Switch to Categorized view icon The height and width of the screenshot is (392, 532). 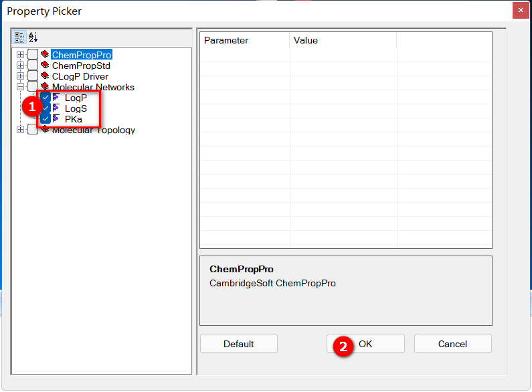tap(19, 37)
